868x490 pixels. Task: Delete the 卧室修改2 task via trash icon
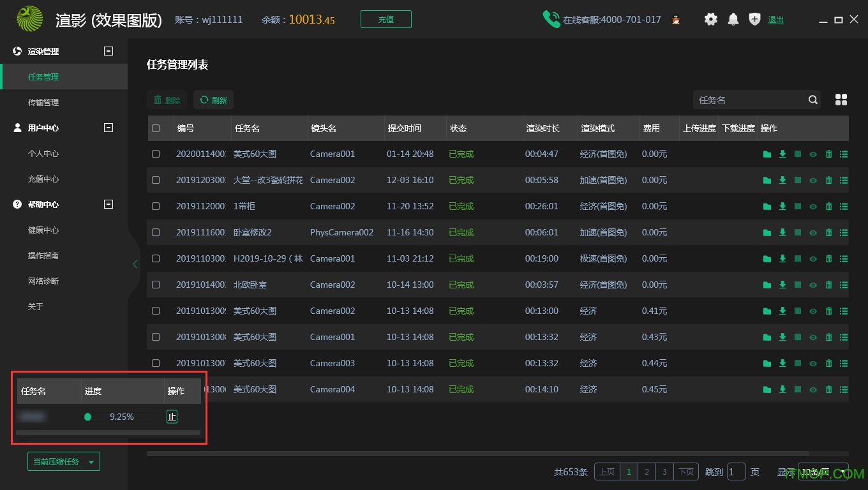[x=828, y=233]
